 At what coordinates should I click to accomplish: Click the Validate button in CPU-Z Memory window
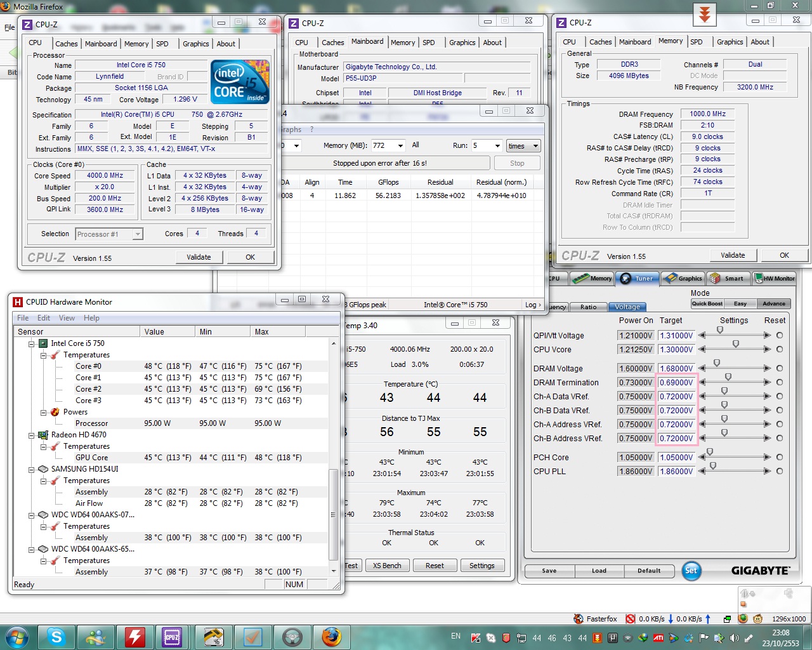click(x=733, y=255)
